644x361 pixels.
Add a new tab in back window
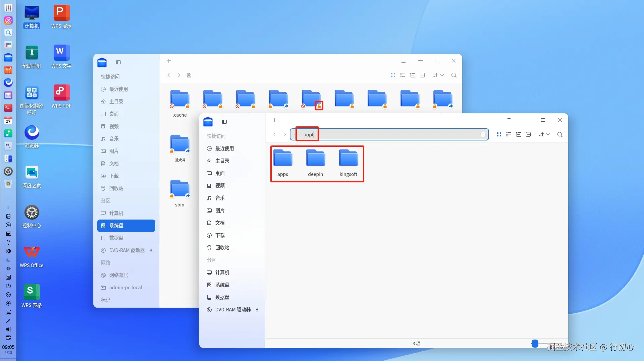(x=169, y=61)
